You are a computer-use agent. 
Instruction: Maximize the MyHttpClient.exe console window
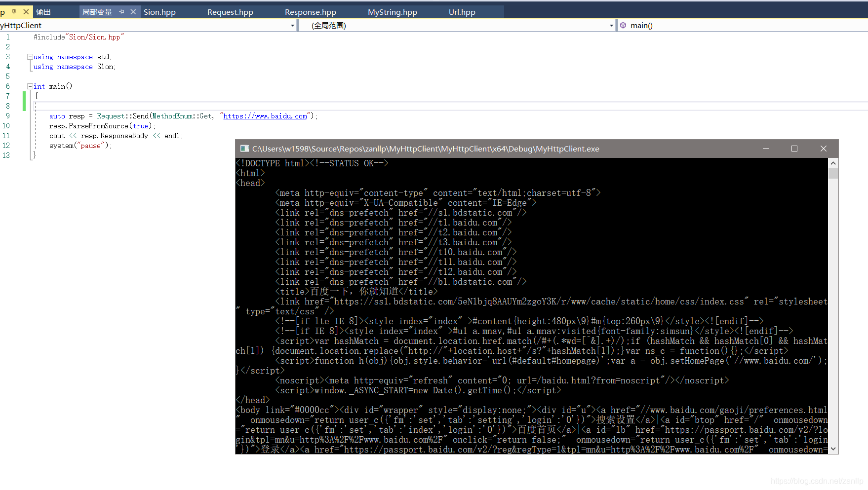[x=794, y=149]
